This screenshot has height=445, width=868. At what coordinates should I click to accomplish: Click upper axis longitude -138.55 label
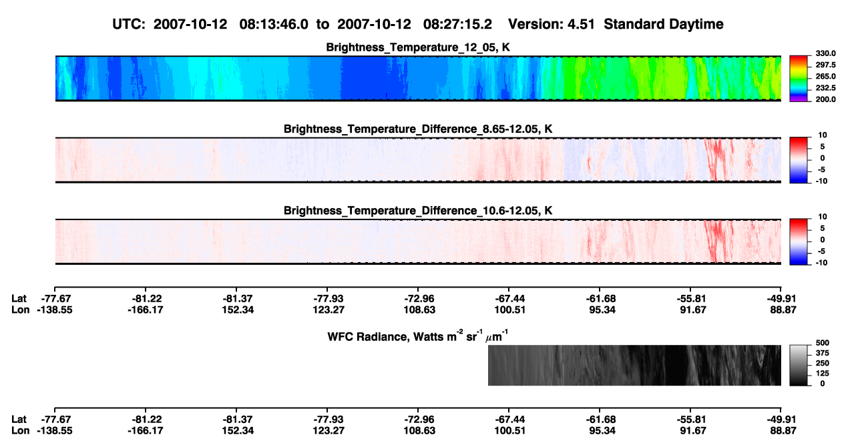[55, 310]
